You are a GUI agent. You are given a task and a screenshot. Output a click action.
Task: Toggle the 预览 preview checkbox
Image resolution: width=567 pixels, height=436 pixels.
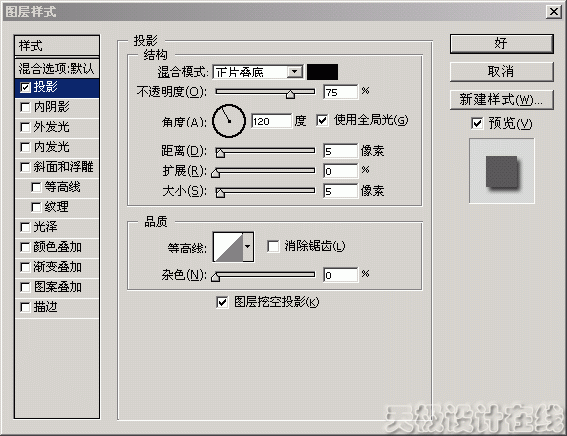point(477,123)
